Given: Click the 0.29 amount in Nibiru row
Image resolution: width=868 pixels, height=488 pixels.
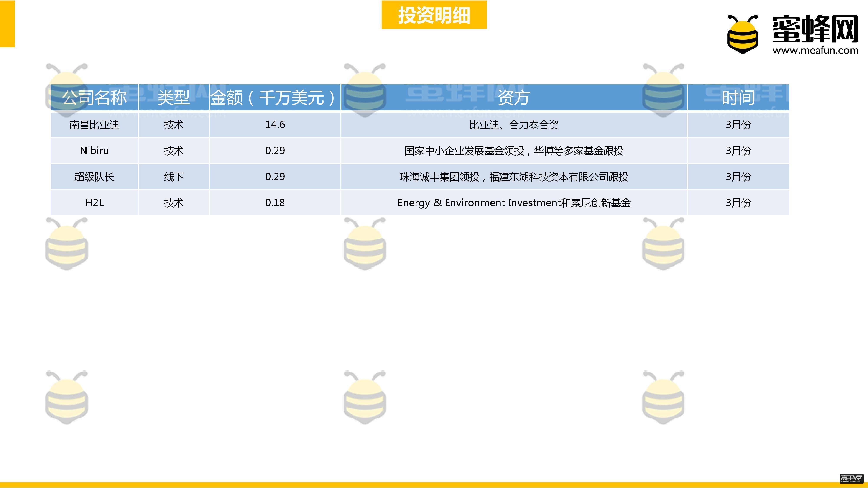Looking at the screenshot, I should pos(275,151).
